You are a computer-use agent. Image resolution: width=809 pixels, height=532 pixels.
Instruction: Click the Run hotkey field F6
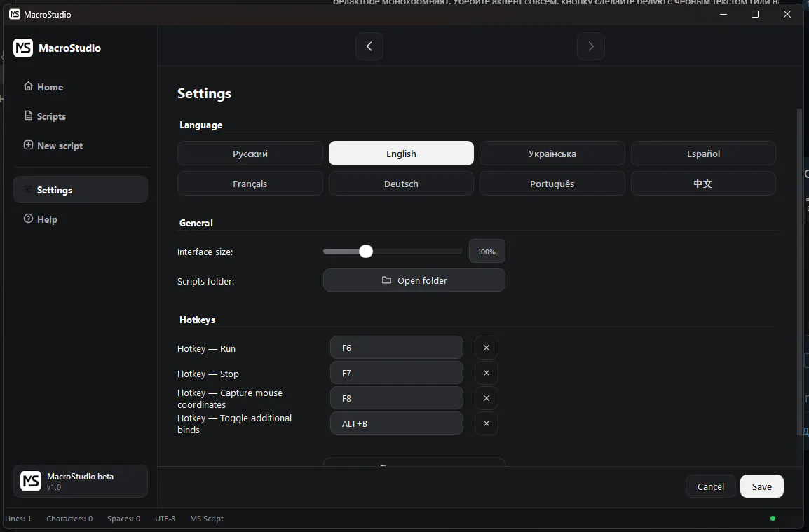click(396, 348)
